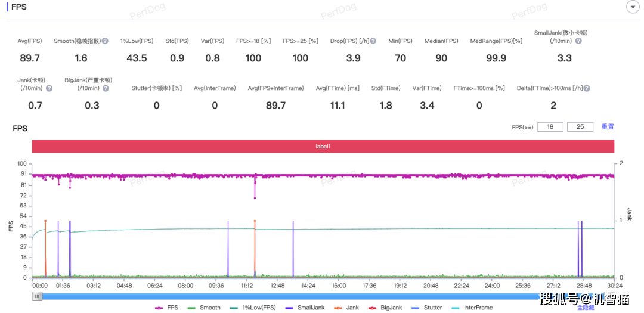This screenshot has height=313, width=644.
Task: Open help icon for SmallJank metric
Action: point(578,41)
